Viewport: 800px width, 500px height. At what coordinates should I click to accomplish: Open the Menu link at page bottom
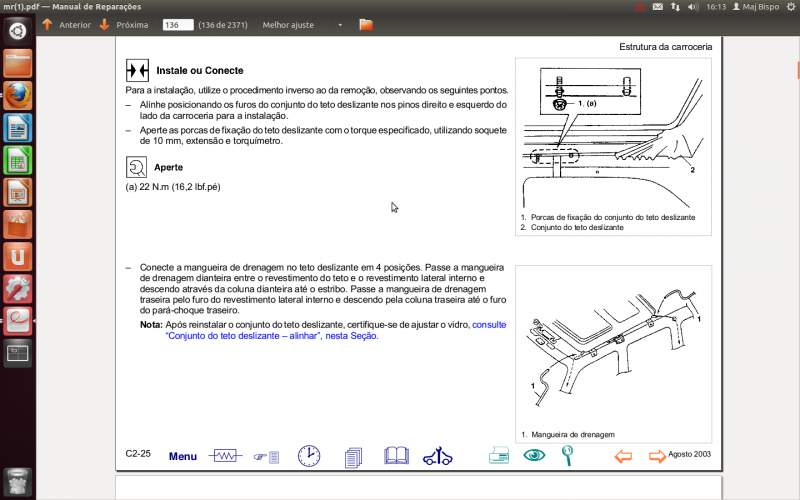tap(183, 456)
